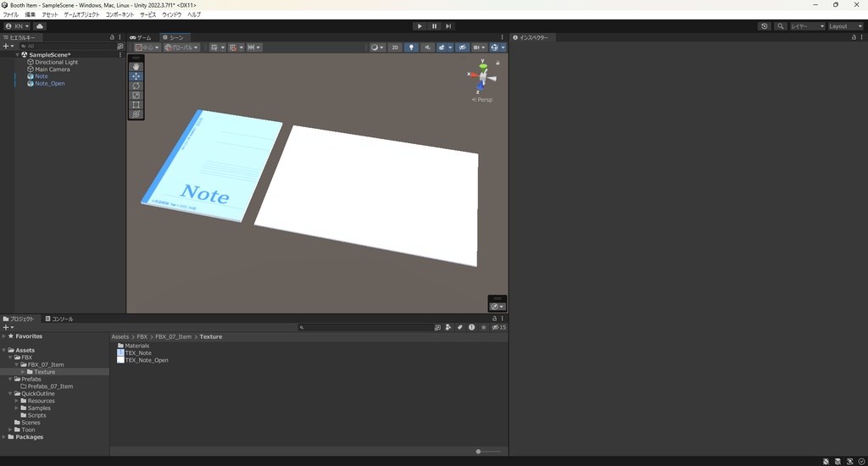Expand the Toon folder
This screenshot has width=868, height=466.
10,430
